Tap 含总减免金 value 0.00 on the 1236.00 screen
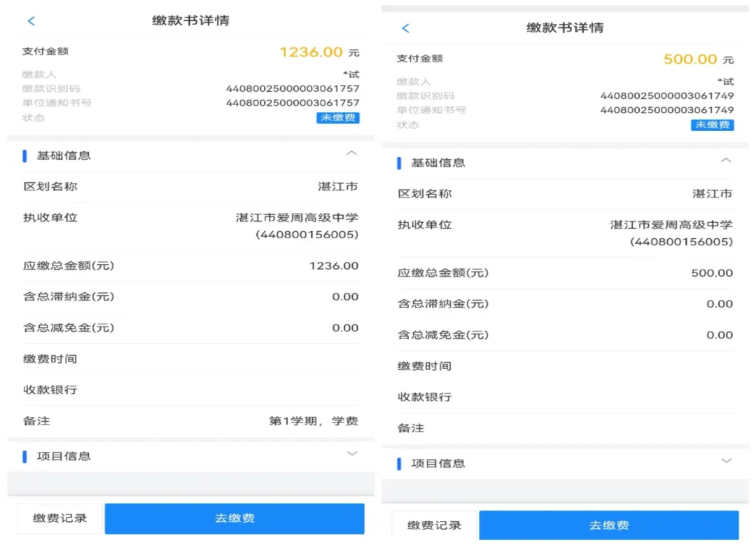This screenshot has width=756, height=545. click(345, 328)
